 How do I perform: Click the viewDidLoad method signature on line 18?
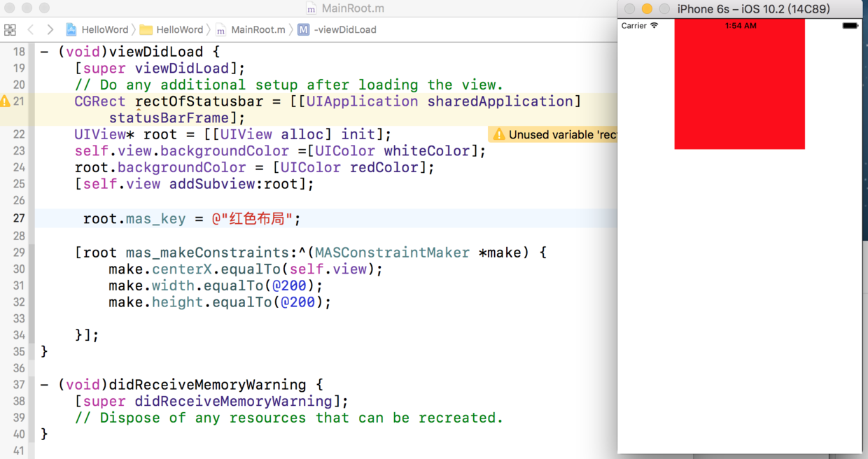coord(131,52)
